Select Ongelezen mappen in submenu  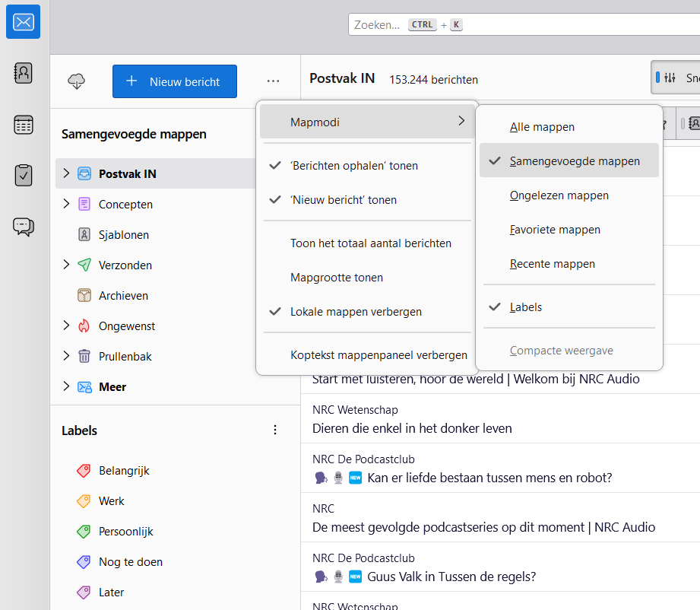(559, 195)
